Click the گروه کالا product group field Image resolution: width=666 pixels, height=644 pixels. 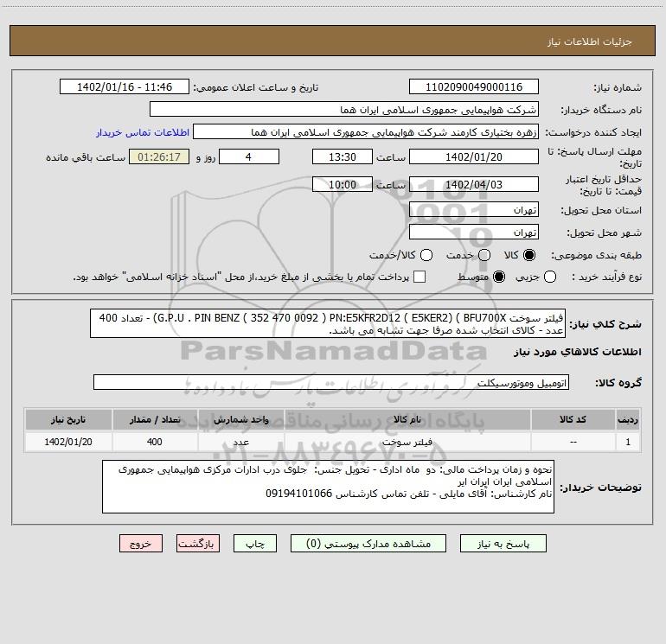pyautogui.click(x=332, y=382)
